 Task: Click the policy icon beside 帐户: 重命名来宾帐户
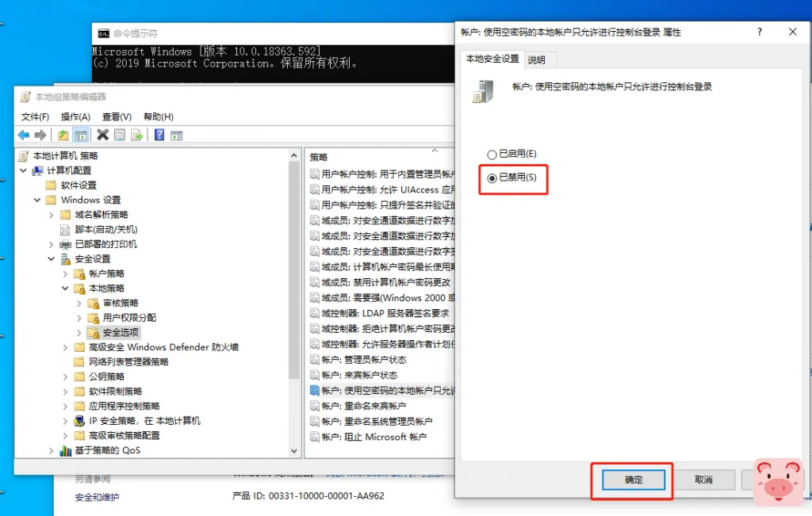314,406
